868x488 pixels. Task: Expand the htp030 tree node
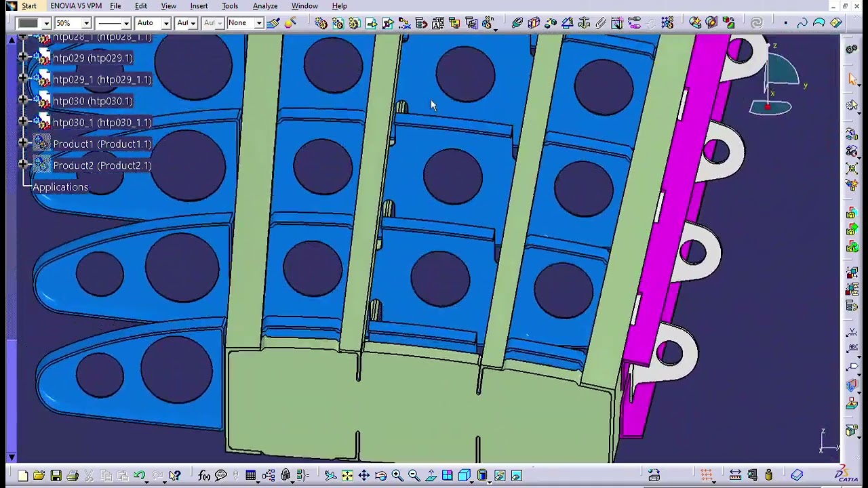coord(23,101)
